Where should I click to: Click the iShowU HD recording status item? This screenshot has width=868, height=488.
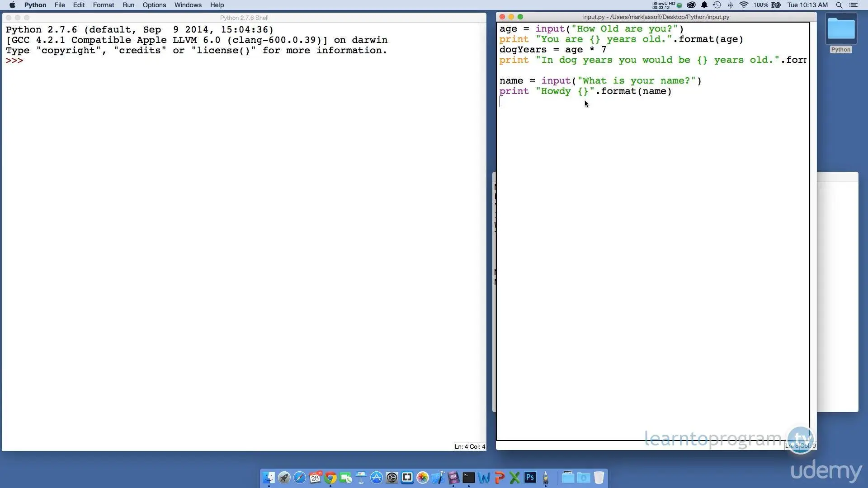(667, 5)
